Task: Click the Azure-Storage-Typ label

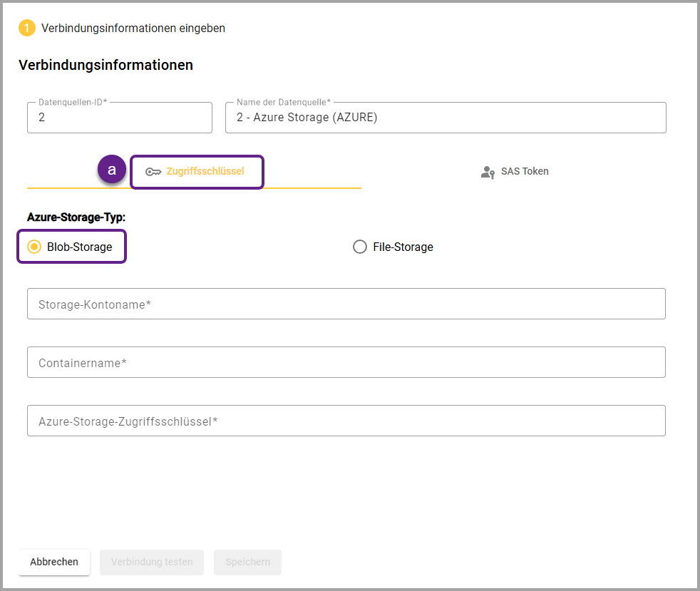Action: pyautogui.click(x=76, y=217)
